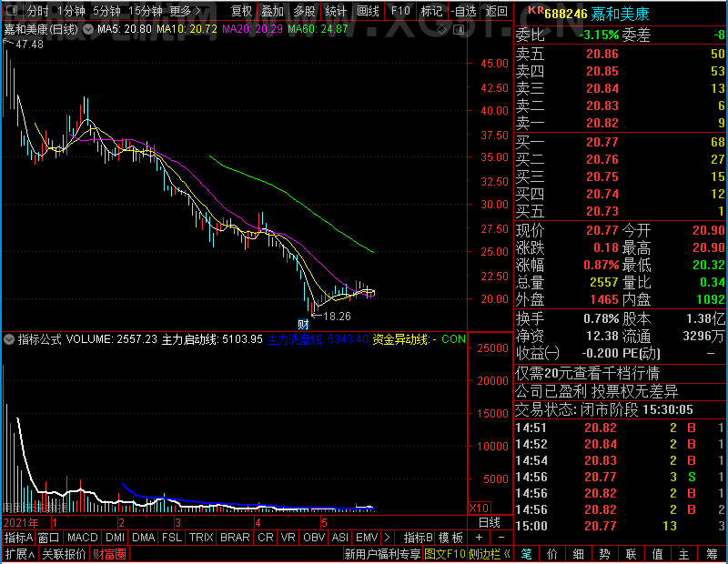This screenshot has width=728, height=564.
Task: Click the 日线 period label
Action: 490,523
